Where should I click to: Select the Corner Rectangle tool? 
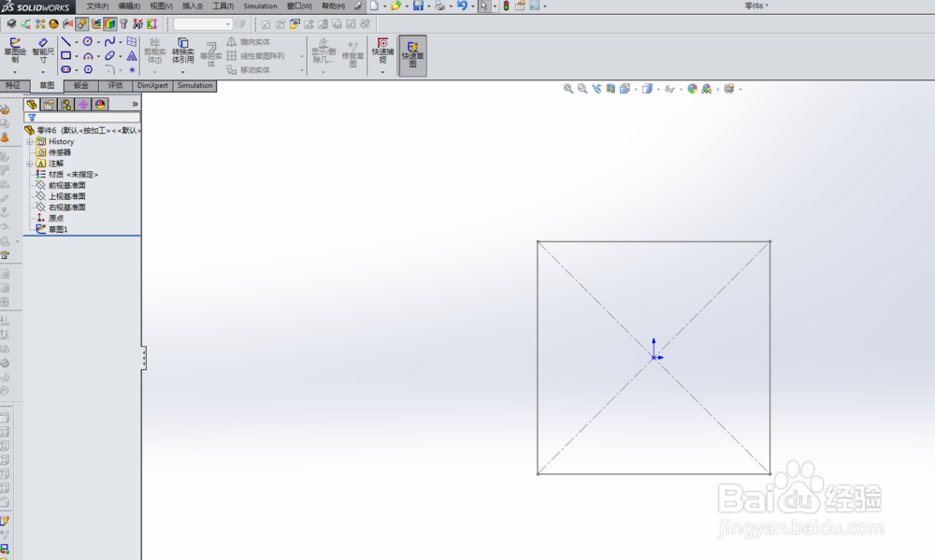point(66,56)
